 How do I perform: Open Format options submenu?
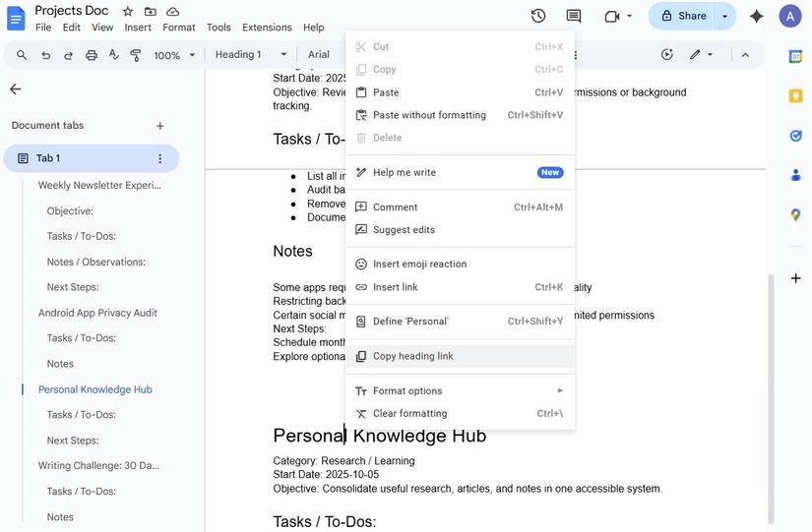click(407, 390)
